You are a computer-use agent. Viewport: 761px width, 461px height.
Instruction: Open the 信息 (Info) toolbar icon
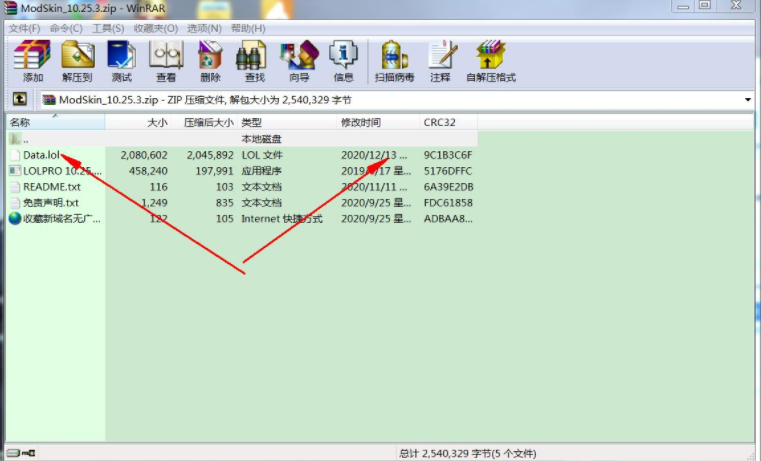pyautogui.click(x=343, y=60)
